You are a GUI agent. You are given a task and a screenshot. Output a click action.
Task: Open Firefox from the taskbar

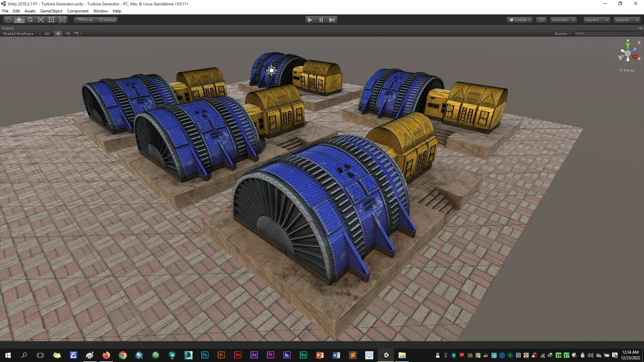106,355
